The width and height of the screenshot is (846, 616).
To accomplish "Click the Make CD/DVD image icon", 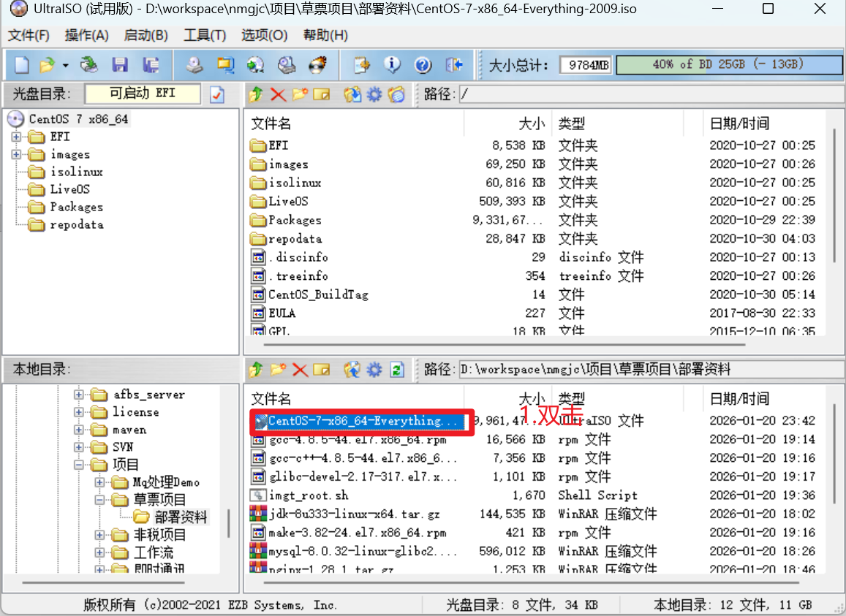I will tap(194, 65).
